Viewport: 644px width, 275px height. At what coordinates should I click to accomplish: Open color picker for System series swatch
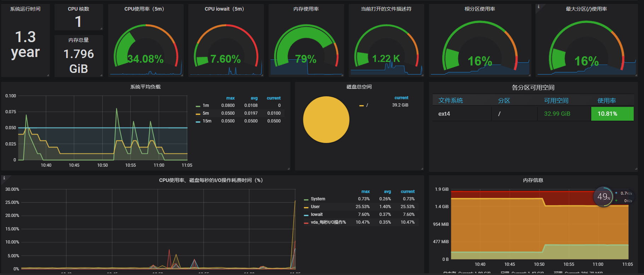(x=306, y=199)
